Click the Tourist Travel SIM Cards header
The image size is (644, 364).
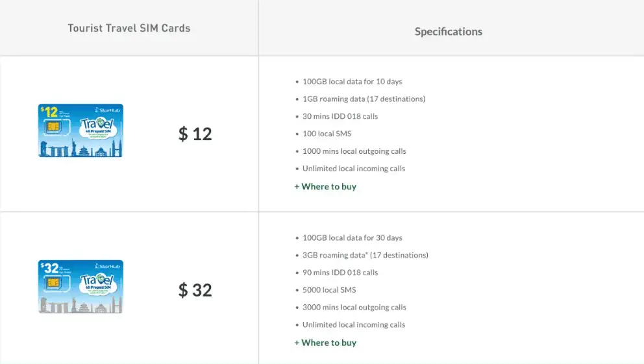point(129,29)
